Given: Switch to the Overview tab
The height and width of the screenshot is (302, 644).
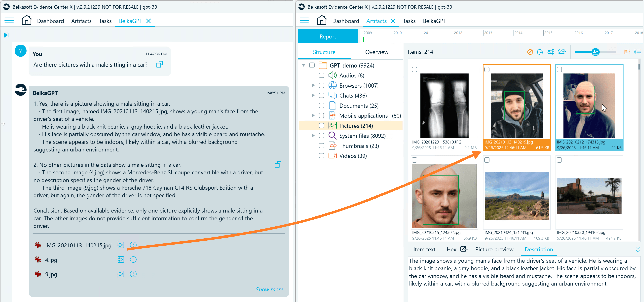Looking at the screenshot, I should pos(377,52).
